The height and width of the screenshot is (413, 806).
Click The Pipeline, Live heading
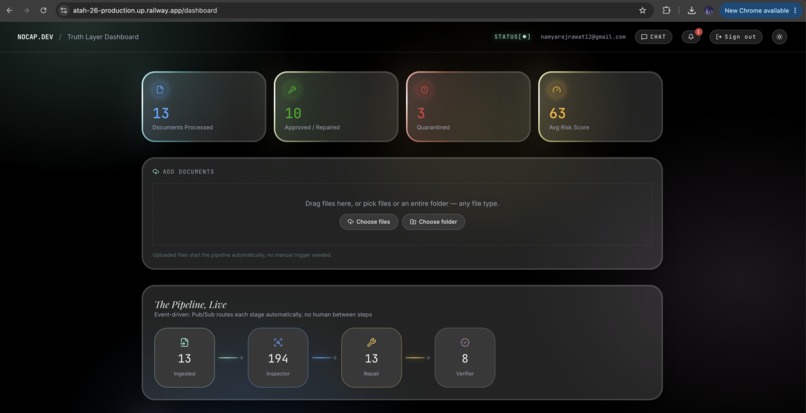click(x=190, y=304)
